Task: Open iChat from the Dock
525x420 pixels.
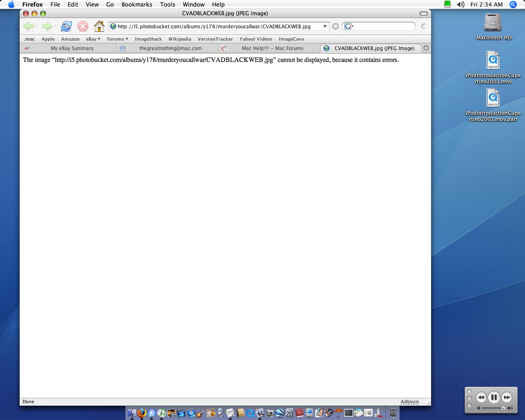Action: 152,413
